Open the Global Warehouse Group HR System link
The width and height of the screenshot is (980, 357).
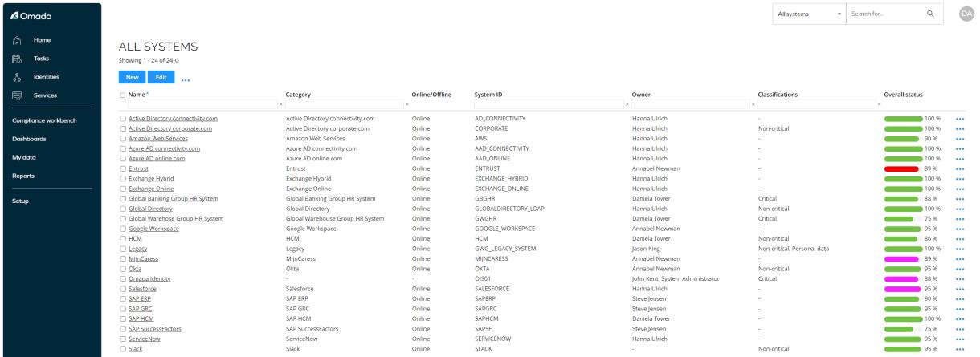point(176,218)
